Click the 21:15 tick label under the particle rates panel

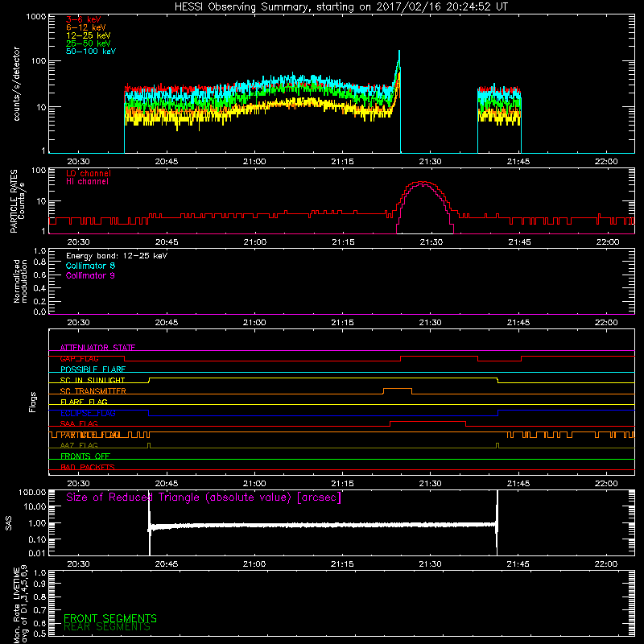pos(343,242)
